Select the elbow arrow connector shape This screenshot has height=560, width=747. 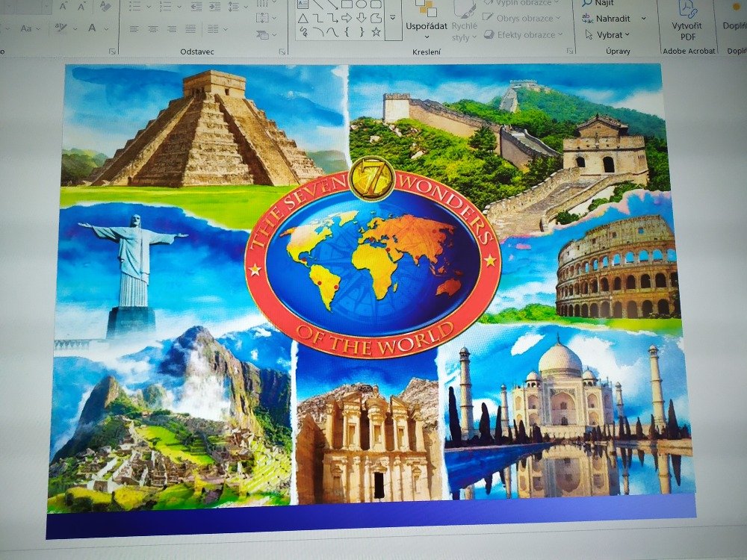[x=332, y=19]
